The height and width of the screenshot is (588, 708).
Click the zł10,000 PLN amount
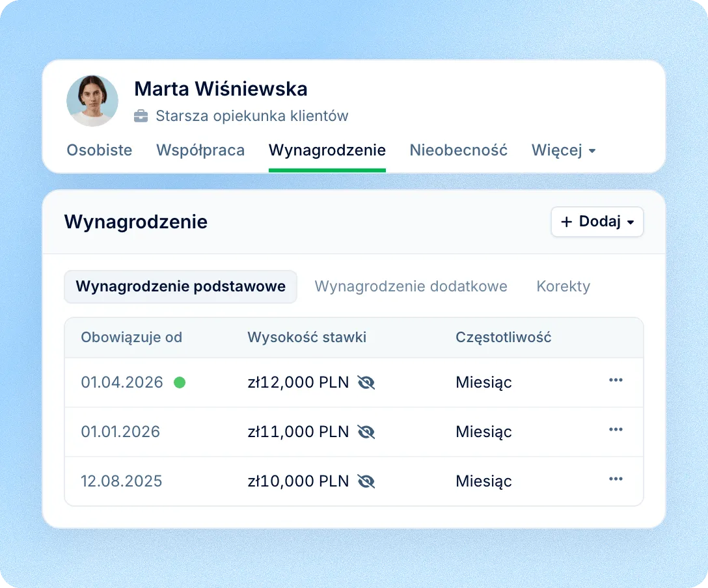click(x=299, y=481)
